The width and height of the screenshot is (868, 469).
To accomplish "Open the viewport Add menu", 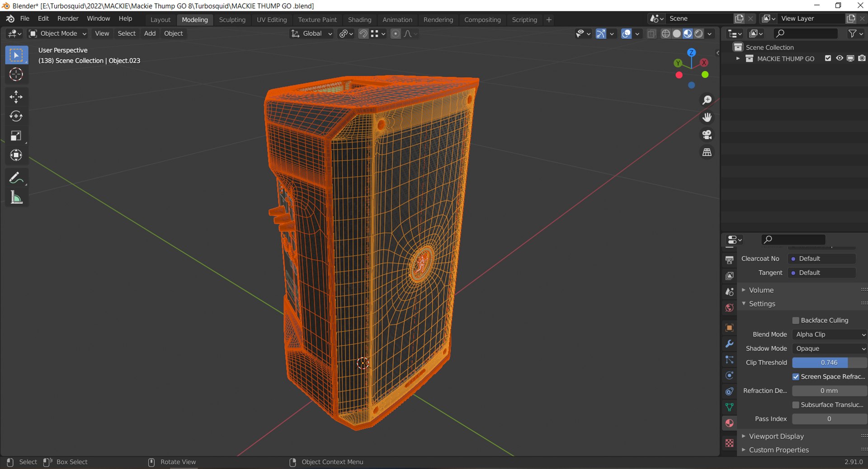I will pyautogui.click(x=150, y=33).
